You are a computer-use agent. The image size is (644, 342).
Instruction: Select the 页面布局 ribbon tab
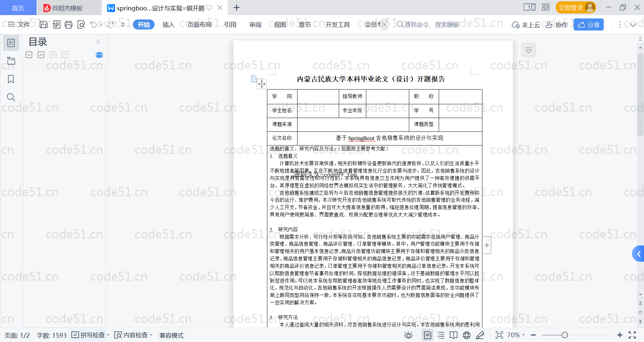(x=199, y=24)
